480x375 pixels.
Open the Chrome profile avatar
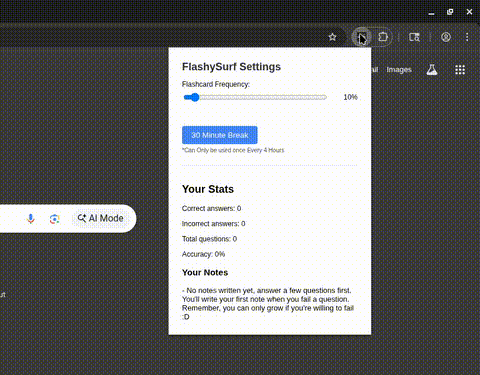446,37
